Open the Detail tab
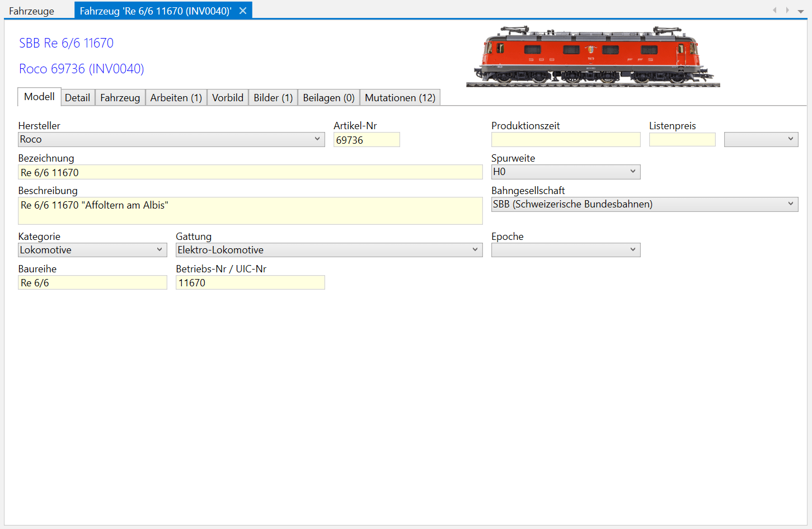The height and width of the screenshot is (529, 812). [77, 98]
